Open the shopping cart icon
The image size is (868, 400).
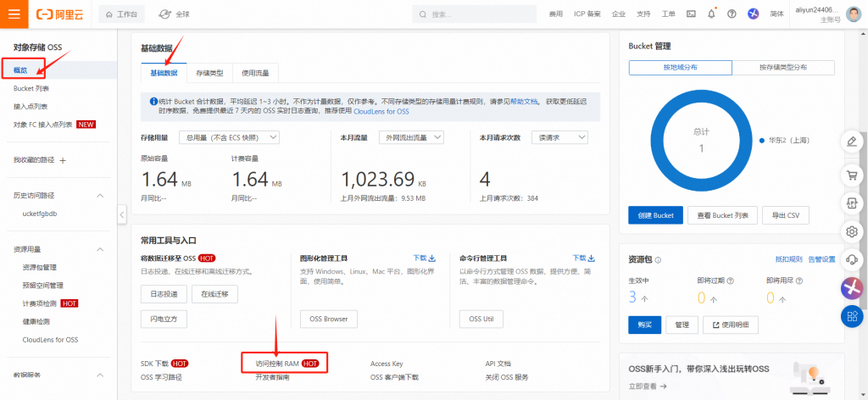[x=852, y=176]
